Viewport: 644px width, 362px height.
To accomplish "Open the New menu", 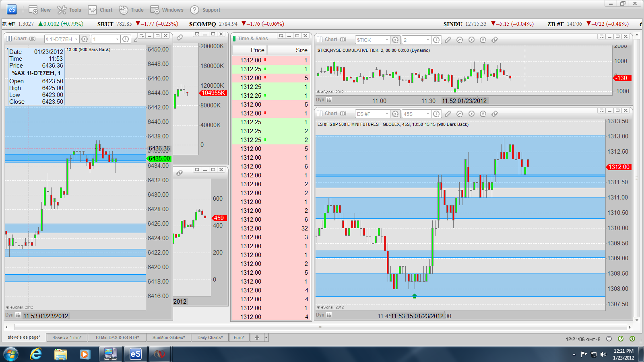I will [x=39, y=10].
